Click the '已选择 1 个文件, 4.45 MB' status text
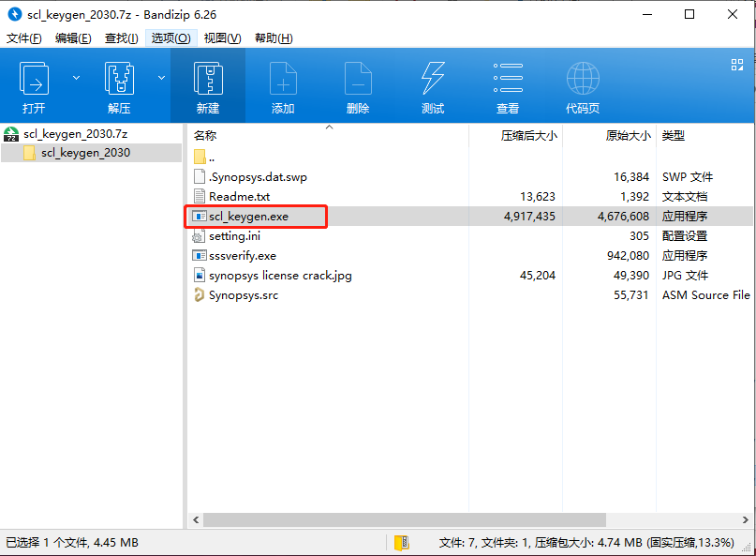The image size is (756, 556). point(72,543)
